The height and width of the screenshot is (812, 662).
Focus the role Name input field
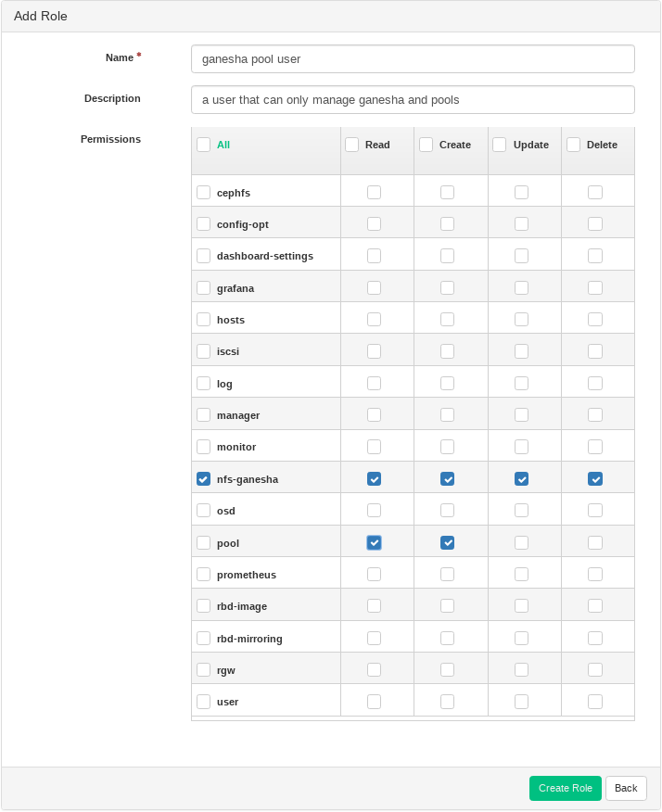tap(413, 59)
